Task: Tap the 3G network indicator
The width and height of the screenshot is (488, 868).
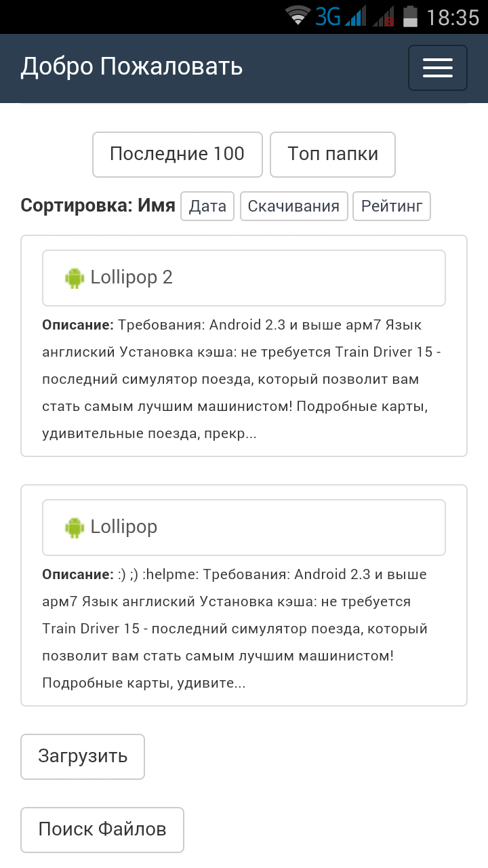Action: pyautogui.click(x=328, y=16)
